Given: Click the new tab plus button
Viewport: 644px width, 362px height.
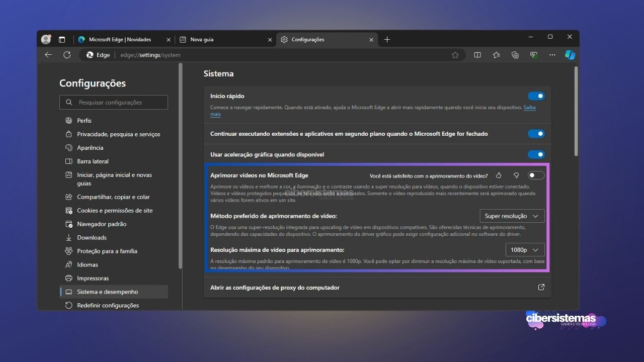Looking at the screenshot, I should pyautogui.click(x=387, y=39).
